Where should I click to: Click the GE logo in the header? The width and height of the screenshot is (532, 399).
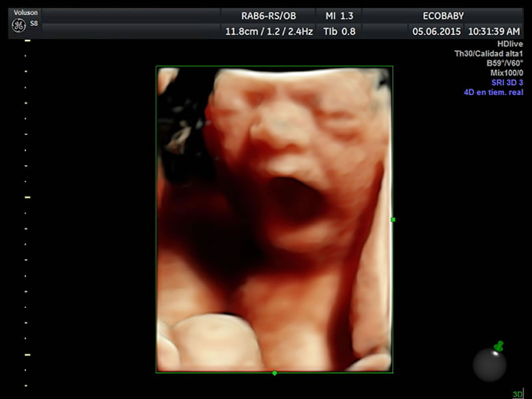tap(18, 26)
